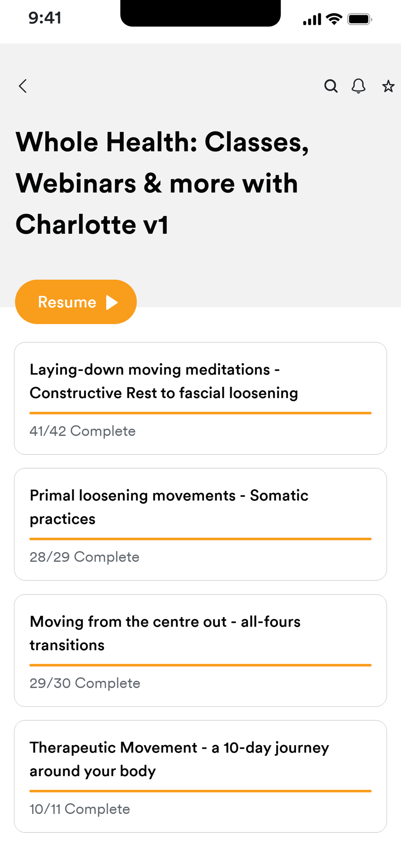401x868 pixels.
Task: Favorite this course with star icon
Action: coord(388,86)
